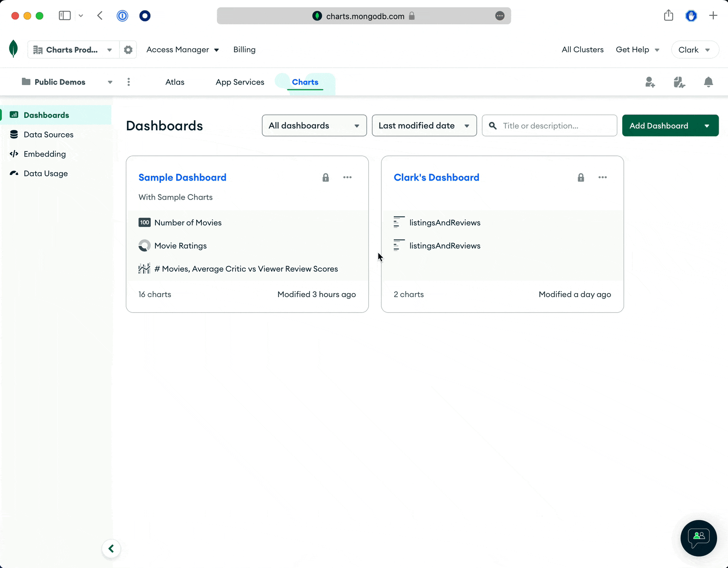Click the search magnifier icon

point(493,126)
